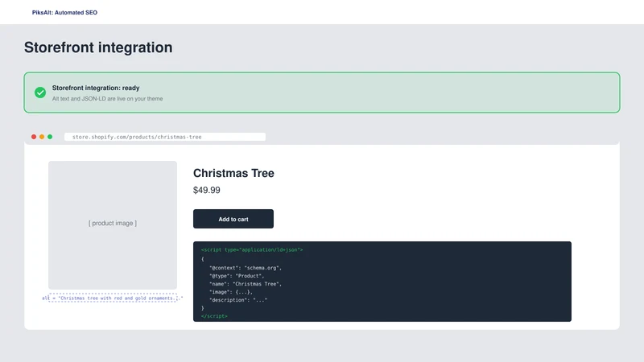Click the product image placeholder
Image resolution: width=644 pixels, height=362 pixels.
coord(113,225)
